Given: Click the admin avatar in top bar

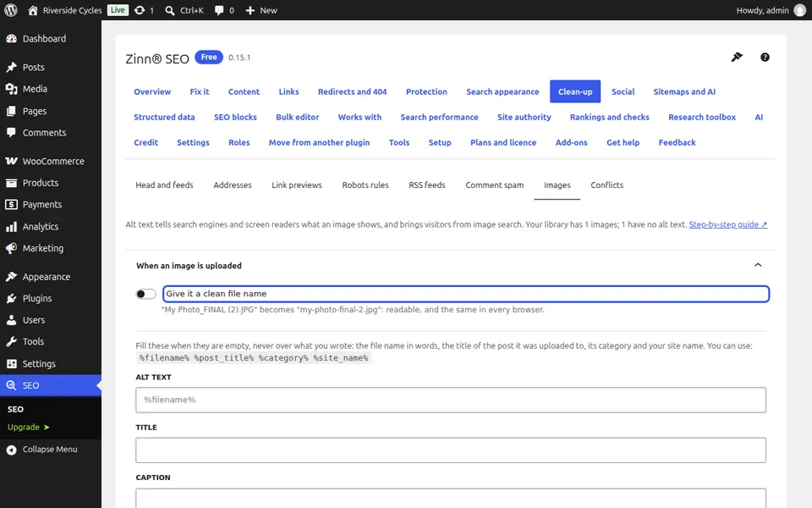Looking at the screenshot, I should 800,10.
